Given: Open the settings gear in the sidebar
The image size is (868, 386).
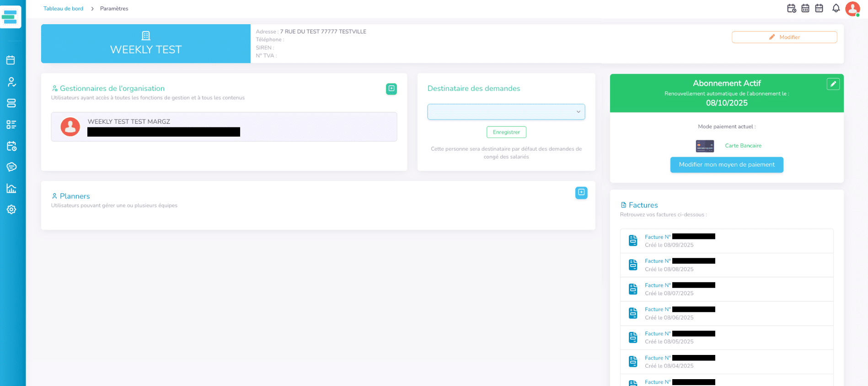Looking at the screenshot, I should (11, 209).
